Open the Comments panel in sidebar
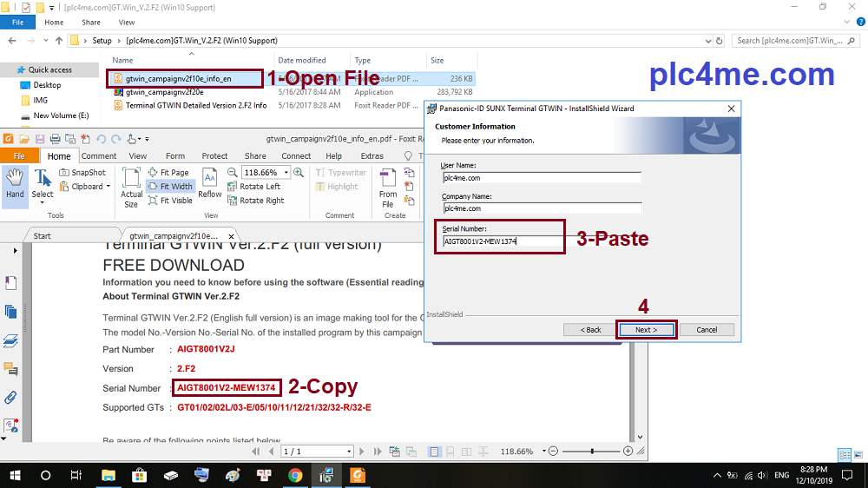 pyautogui.click(x=11, y=368)
